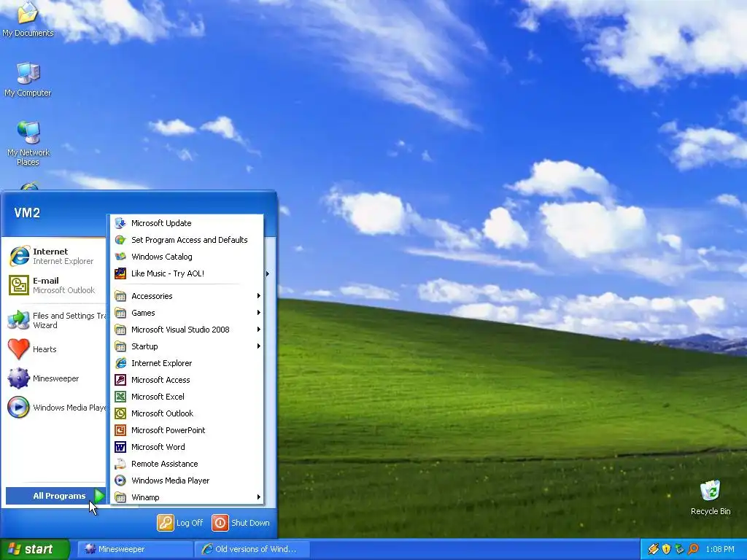Click pinned Internet Explorer icon in start menu
Screen dimensions: 747x560
coord(19,256)
